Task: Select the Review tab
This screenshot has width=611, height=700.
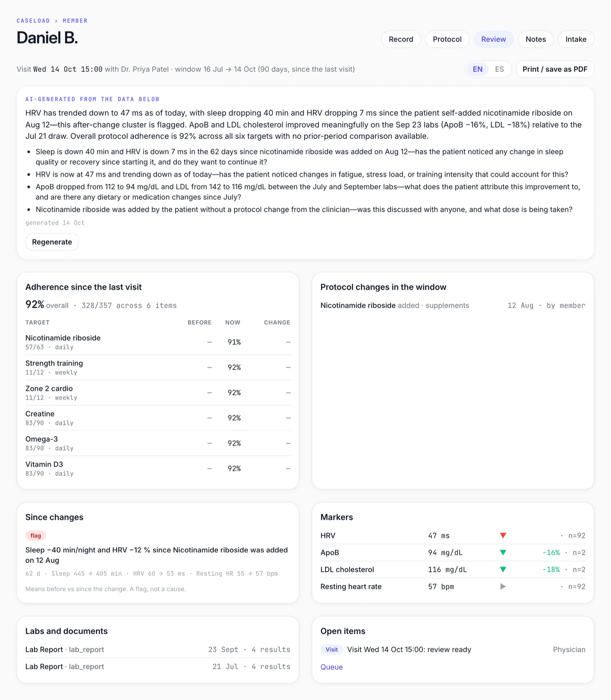Action: 493,39
